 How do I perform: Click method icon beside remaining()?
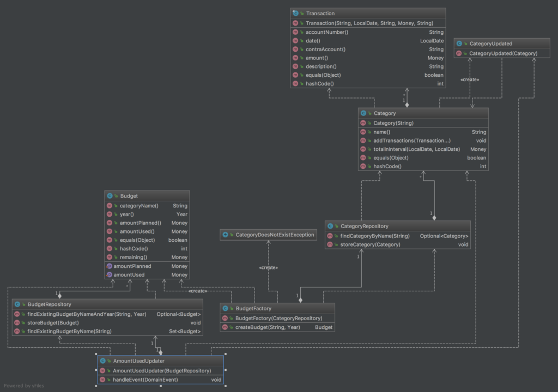pyautogui.click(x=109, y=257)
